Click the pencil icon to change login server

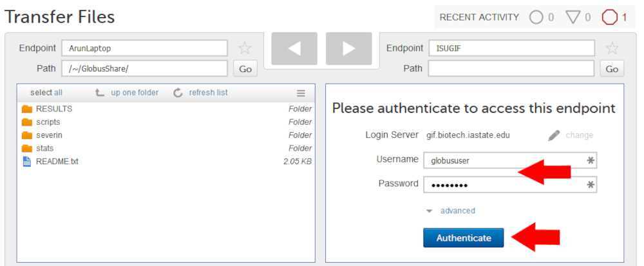[x=554, y=135]
